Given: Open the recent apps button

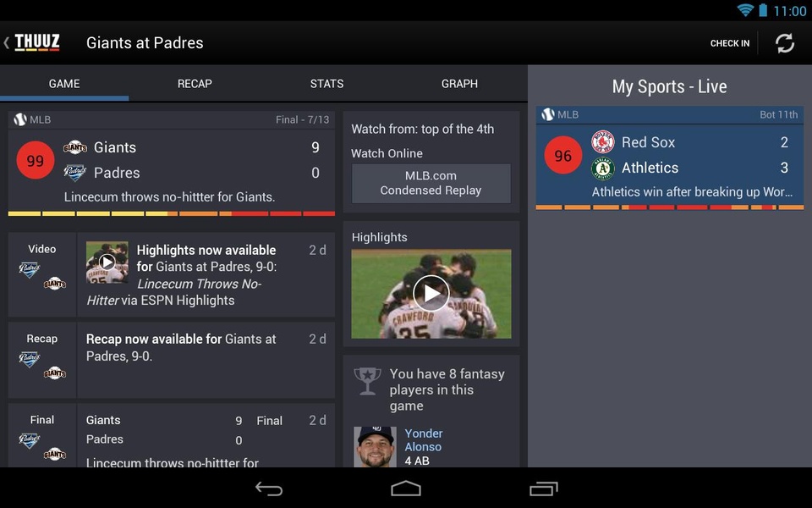Looking at the screenshot, I should [543, 489].
